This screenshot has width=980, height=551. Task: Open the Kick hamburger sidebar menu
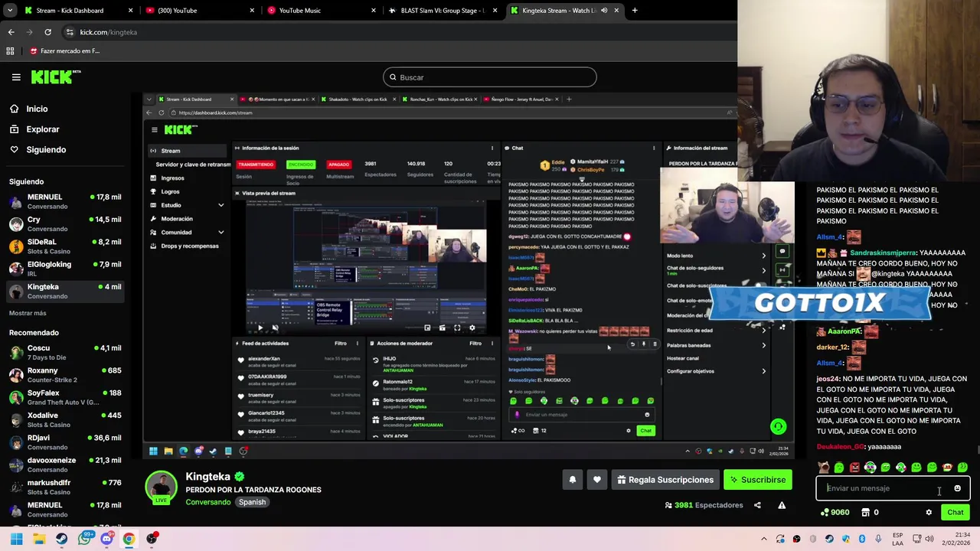point(16,77)
